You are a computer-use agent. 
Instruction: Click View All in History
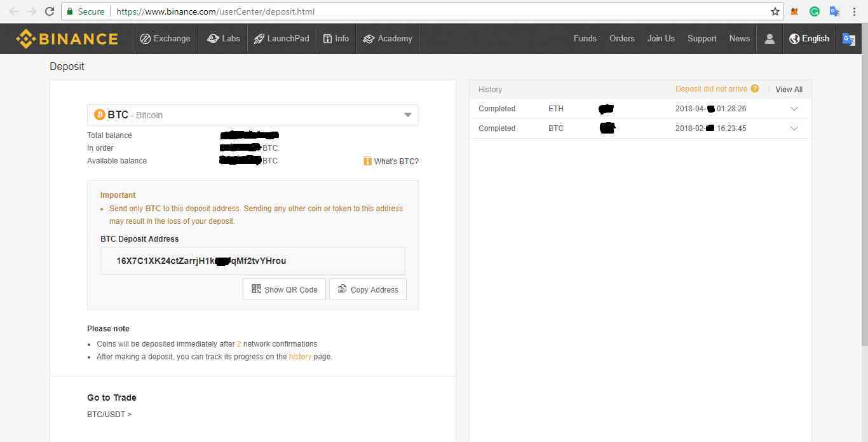click(x=789, y=90)
